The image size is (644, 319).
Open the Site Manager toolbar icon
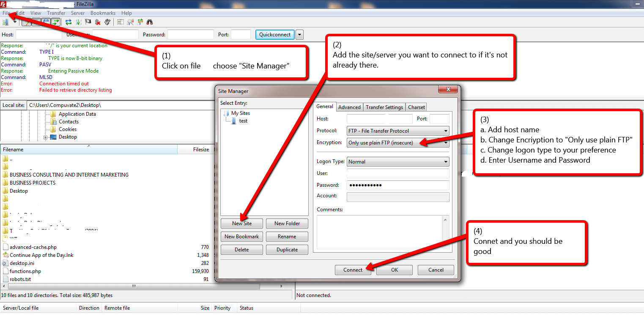[x=5, y=22]
